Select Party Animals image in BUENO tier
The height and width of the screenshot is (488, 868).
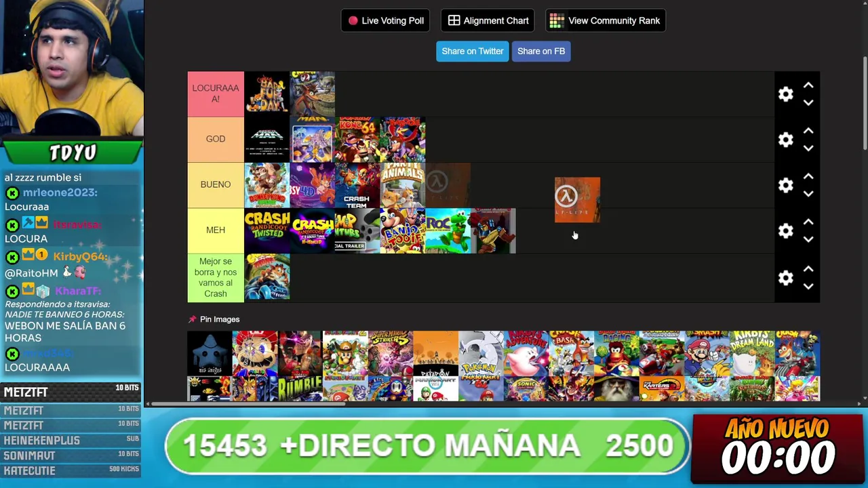tap(403, 185)
